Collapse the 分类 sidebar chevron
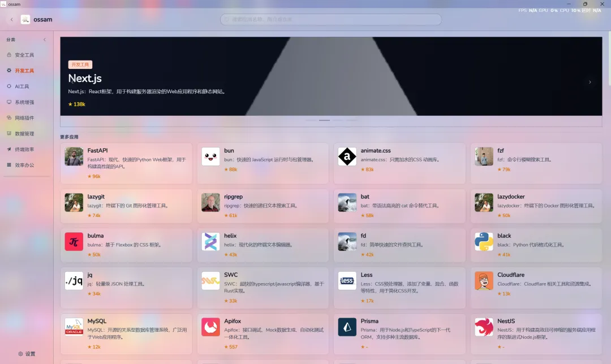611x364 pixels. tap(45, 40)
